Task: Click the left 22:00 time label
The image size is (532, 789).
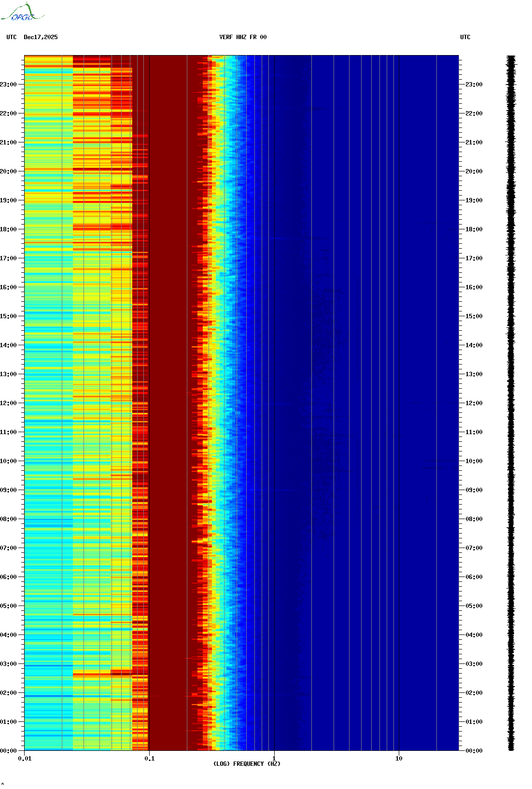Action: (8, 113)
